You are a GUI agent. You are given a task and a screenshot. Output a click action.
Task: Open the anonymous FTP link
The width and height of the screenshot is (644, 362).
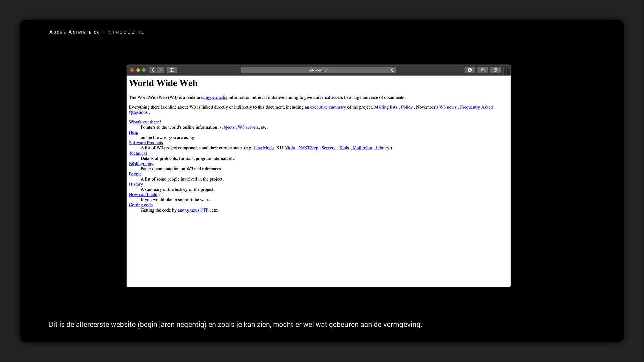(x=193, y=210)
